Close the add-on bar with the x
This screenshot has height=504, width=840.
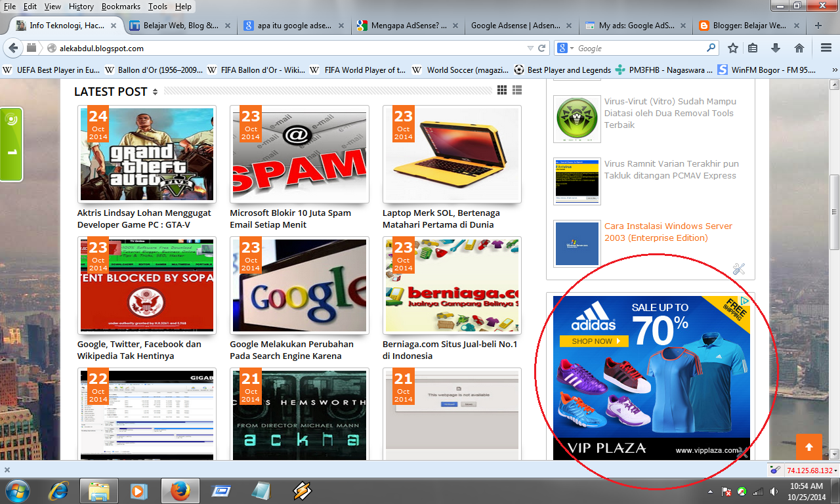click(7, 470)
